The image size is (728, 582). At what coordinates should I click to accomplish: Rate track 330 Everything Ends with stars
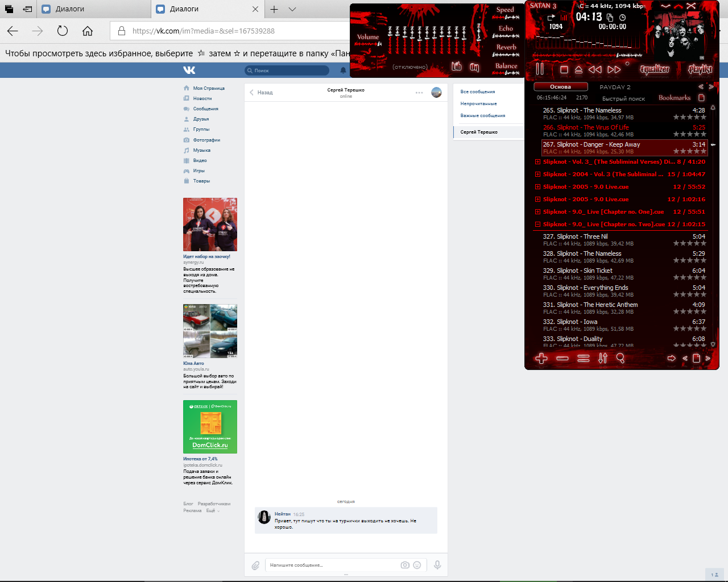[x=689, y=294]
